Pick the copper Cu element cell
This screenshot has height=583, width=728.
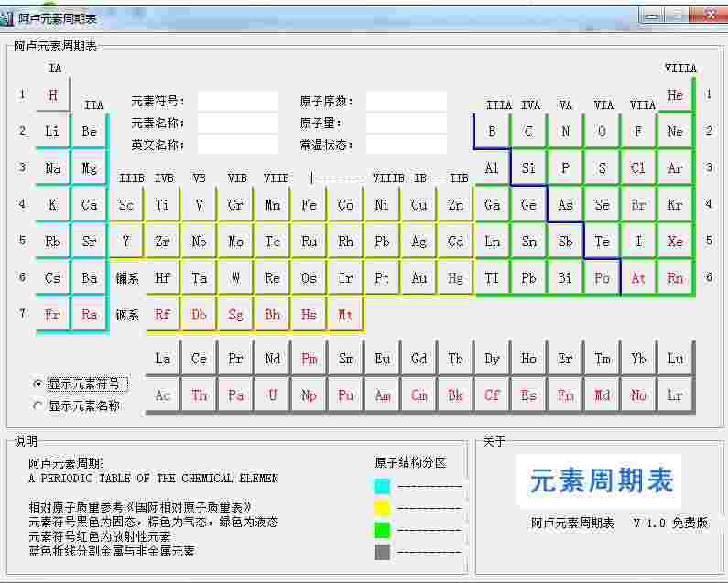pyautogui.click(x=418, y=205)
